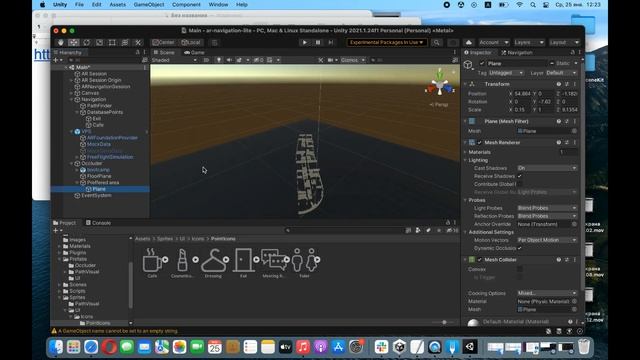This screenshot has width=640, height=360.
Task: Toggle the Convex checkbox
Action: click(520, 269)
